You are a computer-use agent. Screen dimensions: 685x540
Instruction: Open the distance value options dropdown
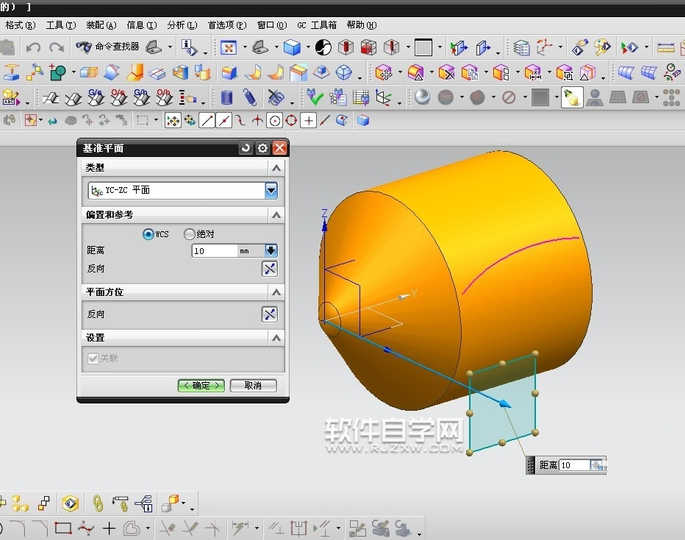(270, 251)
